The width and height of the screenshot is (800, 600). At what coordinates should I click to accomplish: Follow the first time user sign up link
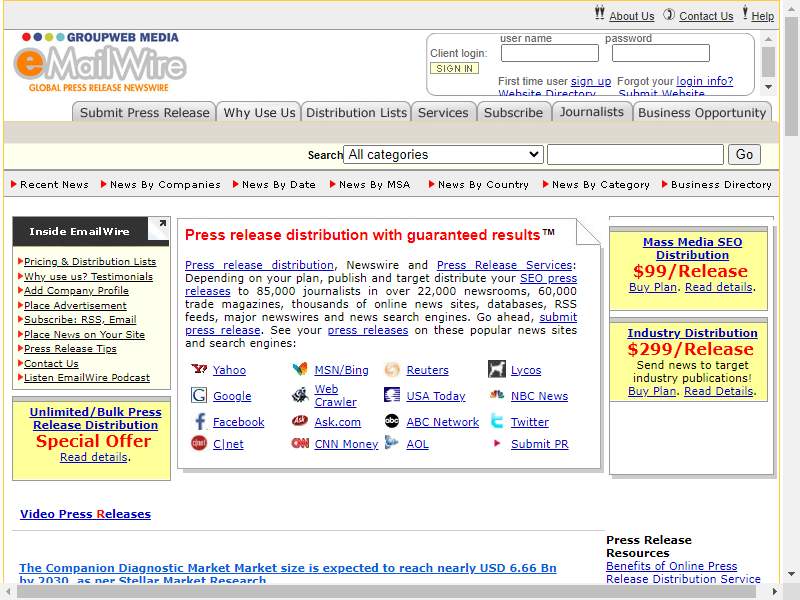point(591,81)
